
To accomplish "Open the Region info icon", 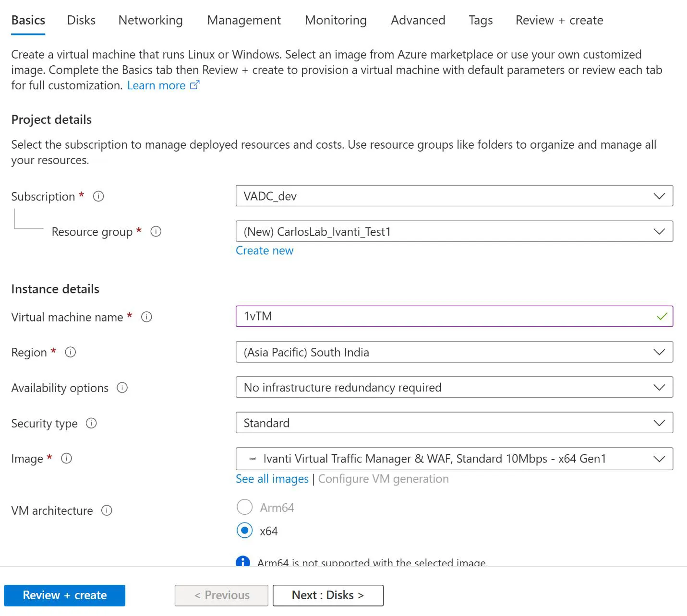I will (71, 352).
